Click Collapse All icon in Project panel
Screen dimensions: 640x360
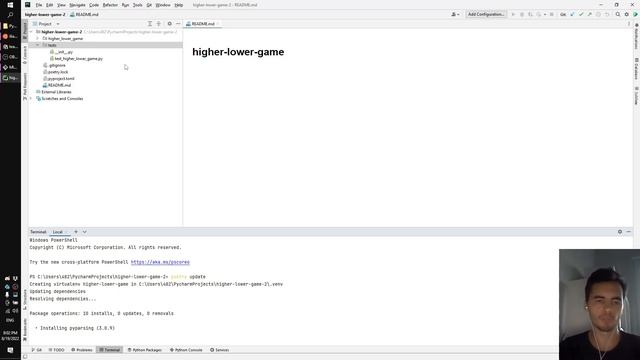click(x=159, y=24)
